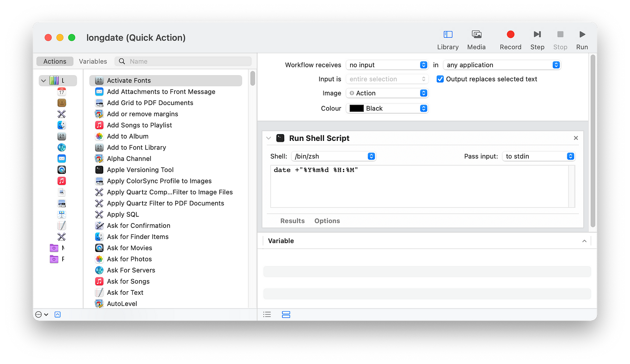This screenshot has width=630, height=364.
Task: Open the Colour 'Black' dropdown
Action: tap(387, 108)
